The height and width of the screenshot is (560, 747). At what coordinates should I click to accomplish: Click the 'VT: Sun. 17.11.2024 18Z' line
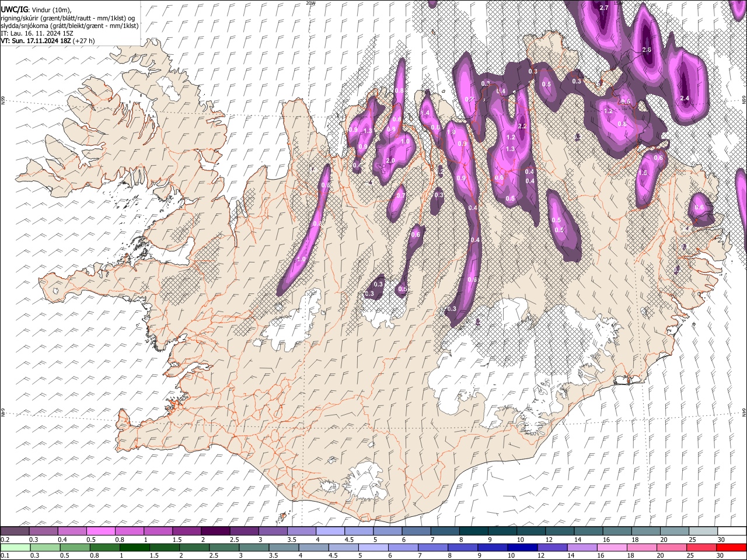coord(48,41)
